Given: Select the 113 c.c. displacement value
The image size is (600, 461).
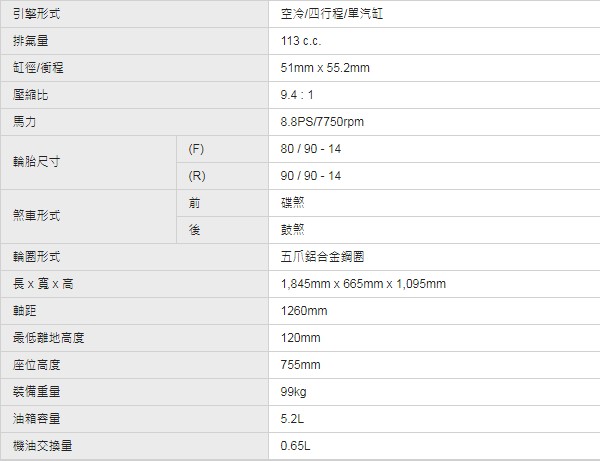Looking at the screenshot, I should coord(301,41).
